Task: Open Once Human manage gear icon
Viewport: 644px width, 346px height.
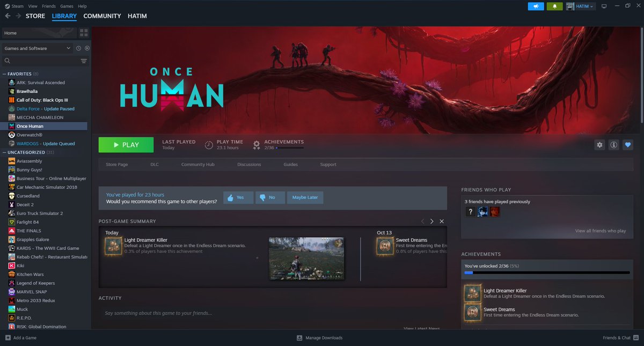Action: [600, 145]
